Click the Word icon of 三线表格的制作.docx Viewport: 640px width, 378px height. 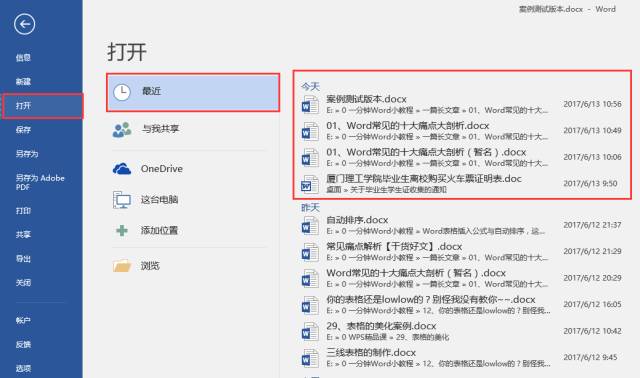pos(310,358)
